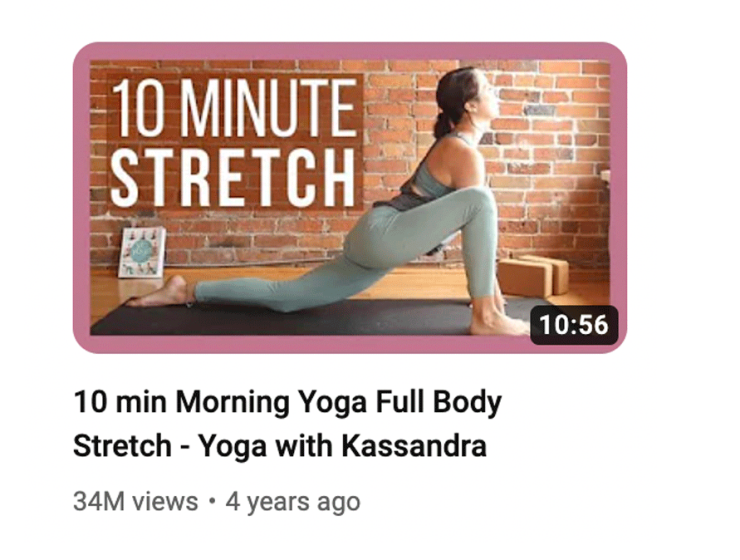Click the cork yoga blocks in the thumbnail
The image size is (740, 560).
point(534,276)
